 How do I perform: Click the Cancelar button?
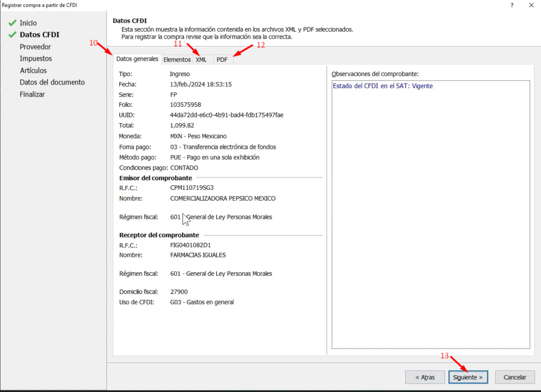click(x=515, y=377)
